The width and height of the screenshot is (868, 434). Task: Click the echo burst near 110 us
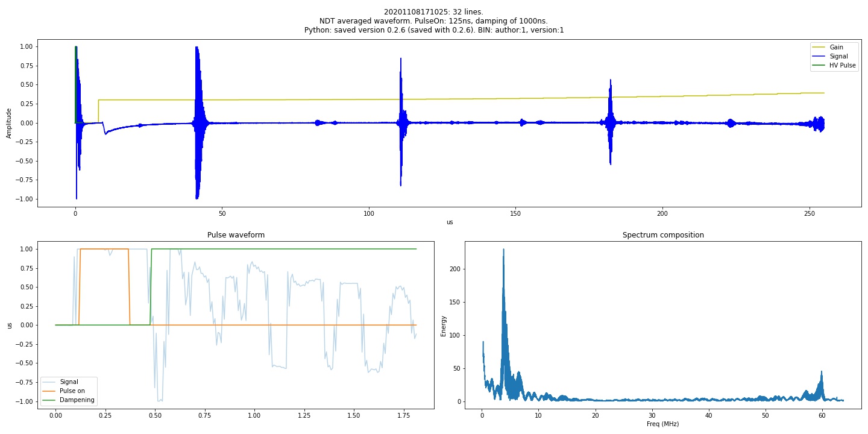coord(401,123)
